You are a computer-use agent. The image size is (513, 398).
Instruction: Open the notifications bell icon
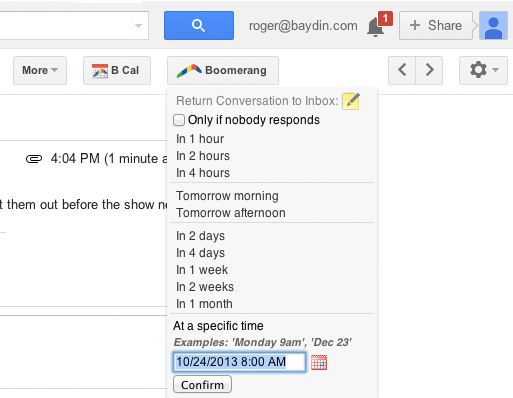375,27
